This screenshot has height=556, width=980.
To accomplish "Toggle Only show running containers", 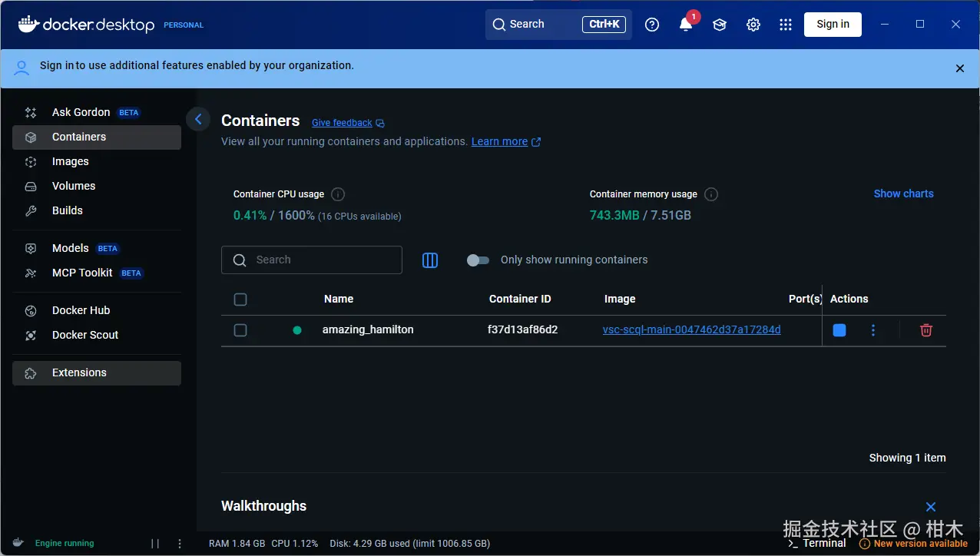I will (478, 260).
